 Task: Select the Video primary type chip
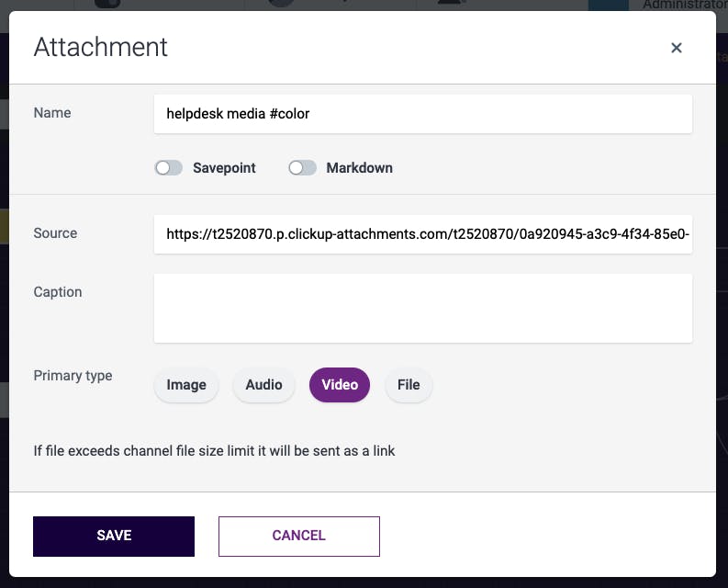click(340, 385)
